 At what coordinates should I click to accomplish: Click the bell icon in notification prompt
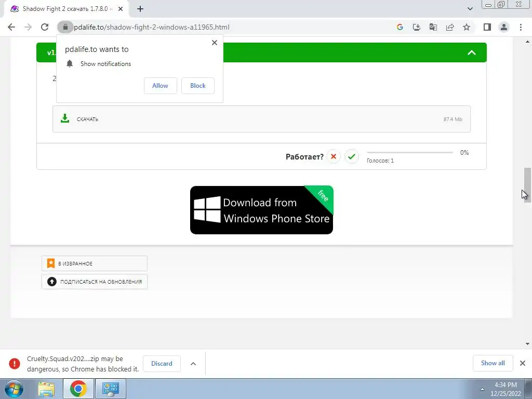70,63
